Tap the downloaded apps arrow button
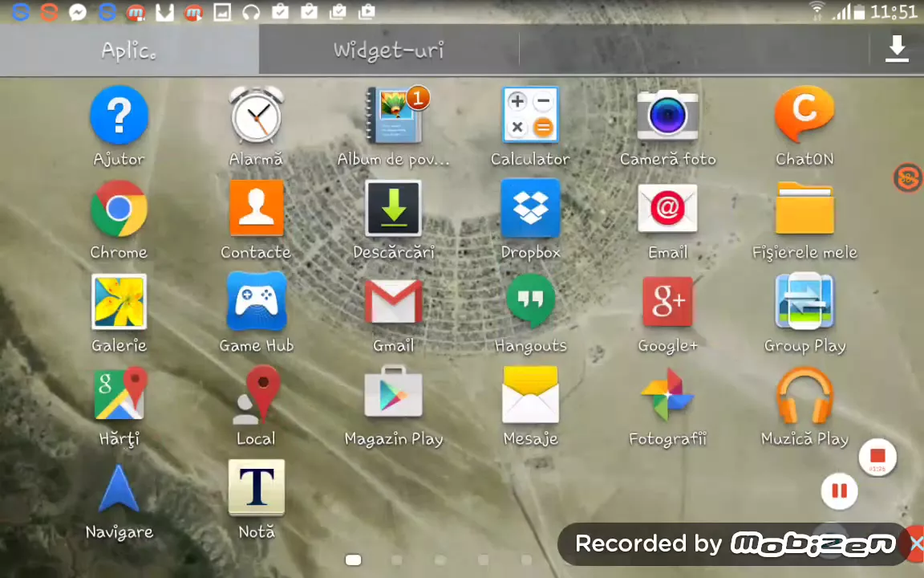 pyautogui.click(x=897, y=49)
